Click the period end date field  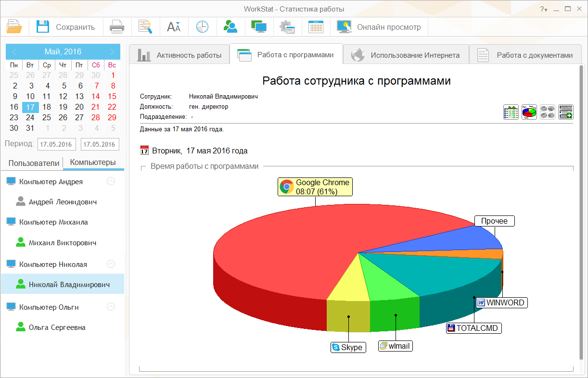tap(100, 144)
